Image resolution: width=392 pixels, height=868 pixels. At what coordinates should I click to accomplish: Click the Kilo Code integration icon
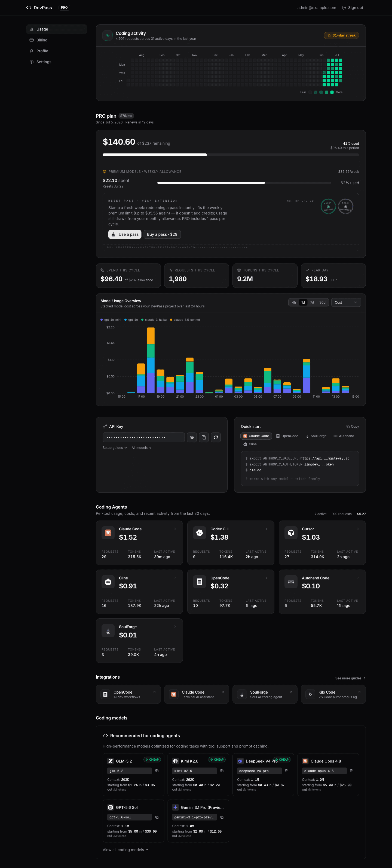pos(310,694)
